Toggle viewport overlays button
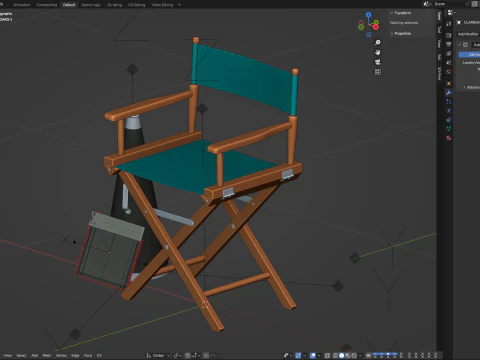The width and height of the screenshot is (480, 360). (313, 355)
